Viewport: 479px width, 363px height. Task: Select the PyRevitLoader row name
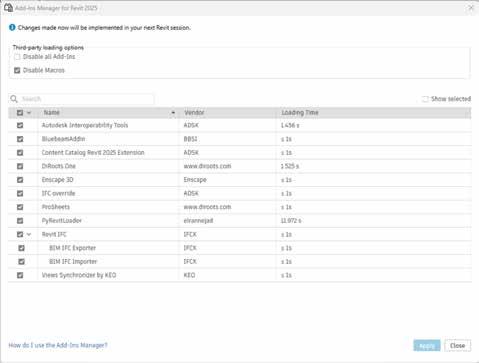[62, 221]
